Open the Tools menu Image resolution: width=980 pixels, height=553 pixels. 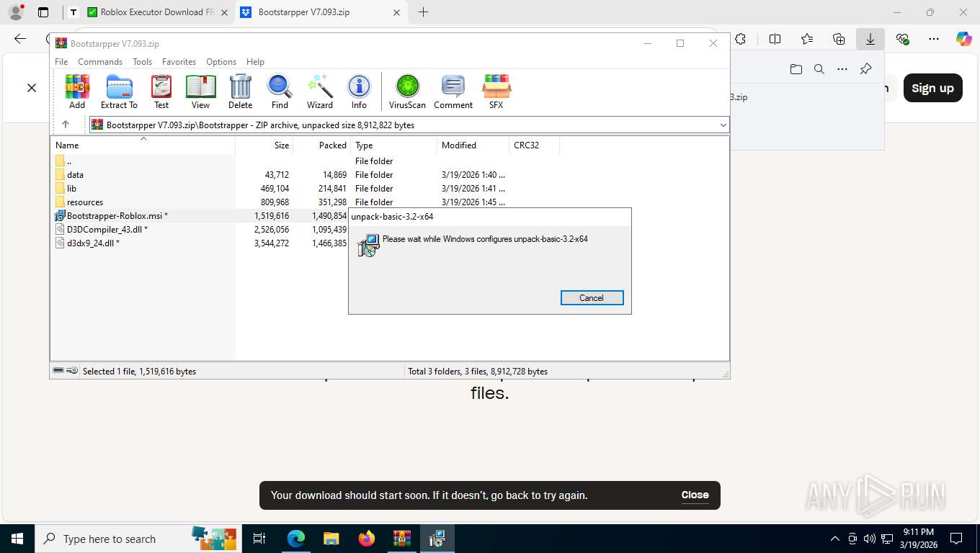[142, 62]
